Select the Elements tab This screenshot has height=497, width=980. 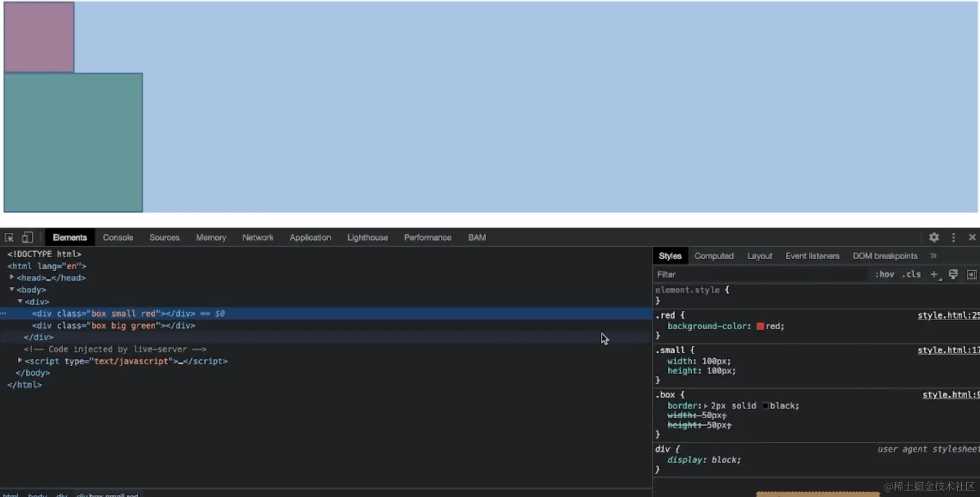click(x=70, y=238)
